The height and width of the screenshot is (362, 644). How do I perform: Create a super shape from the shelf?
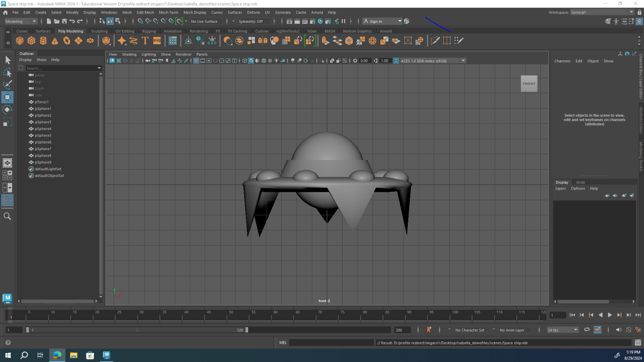point(122,41)
